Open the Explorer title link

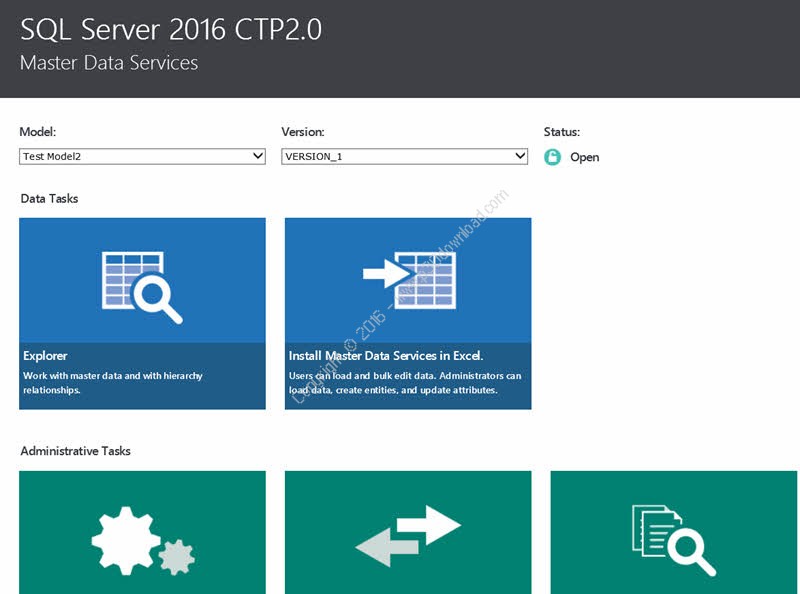(x=45, y=355)
